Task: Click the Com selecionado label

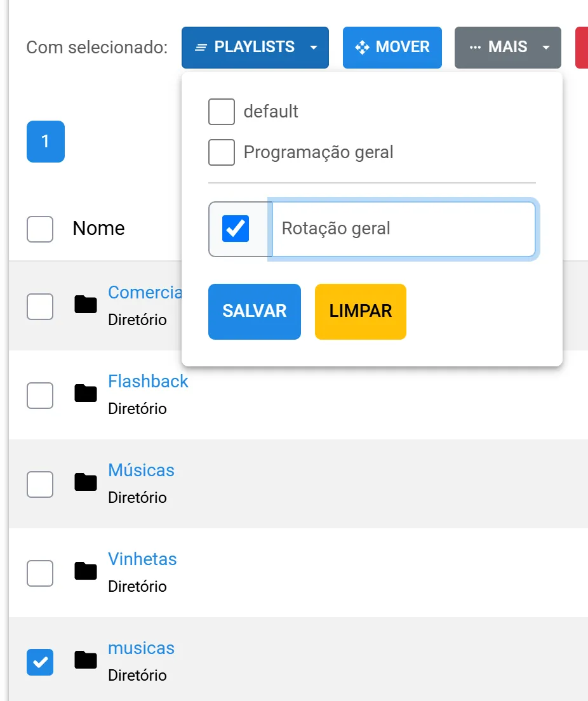Action: pyautogui.click(x=97, y=48)
